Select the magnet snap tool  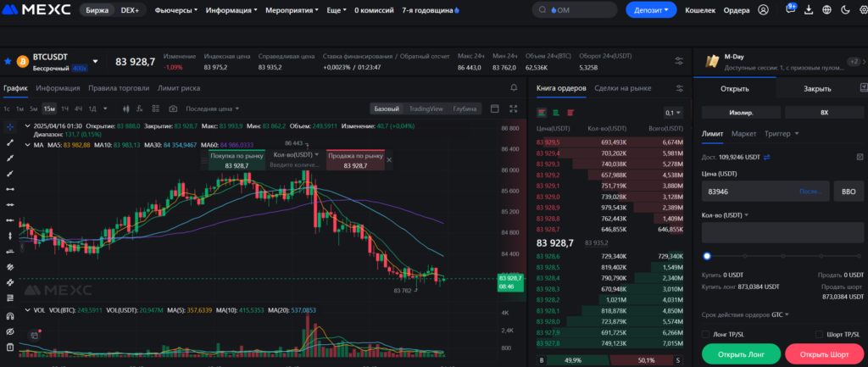tap(10, 316)
